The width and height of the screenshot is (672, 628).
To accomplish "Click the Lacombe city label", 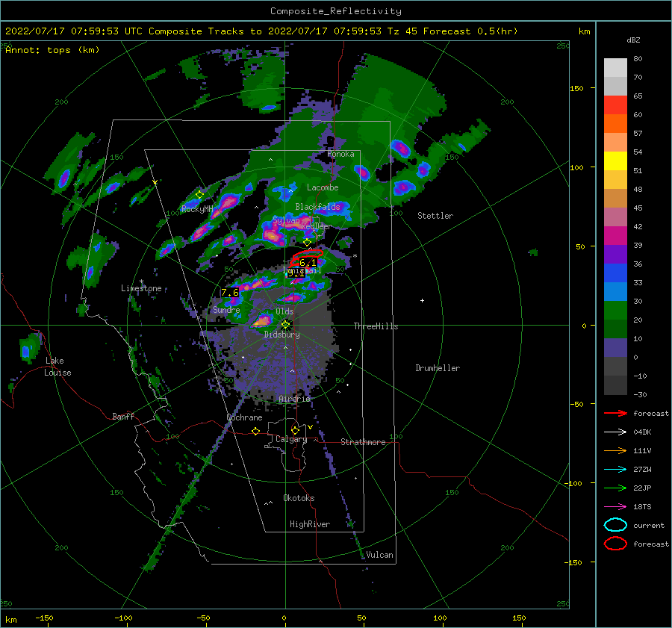I will click(x=323, y=187).
